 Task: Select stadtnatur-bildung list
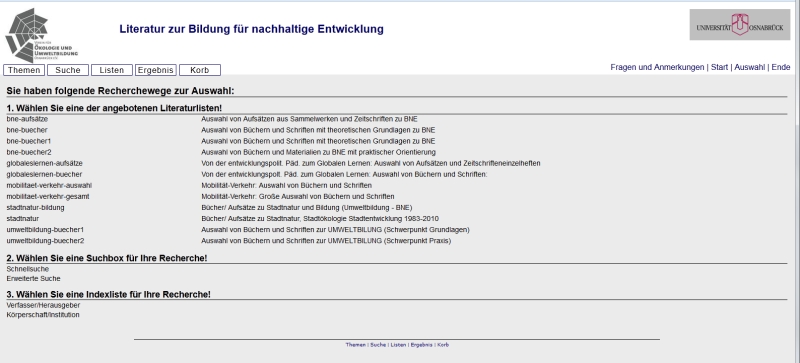(x=35, y=208)
